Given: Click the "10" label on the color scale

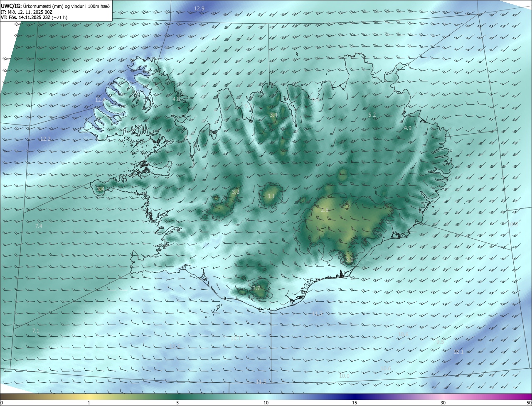Looking at the screenshot, I should (x=266, y=403).
